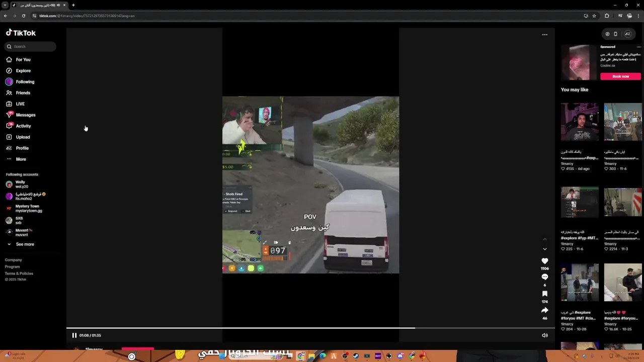Viewport: 644px width, 362px height.
Task: Open the suggested video with 2214 likes
Action: [x=623, y=202]
